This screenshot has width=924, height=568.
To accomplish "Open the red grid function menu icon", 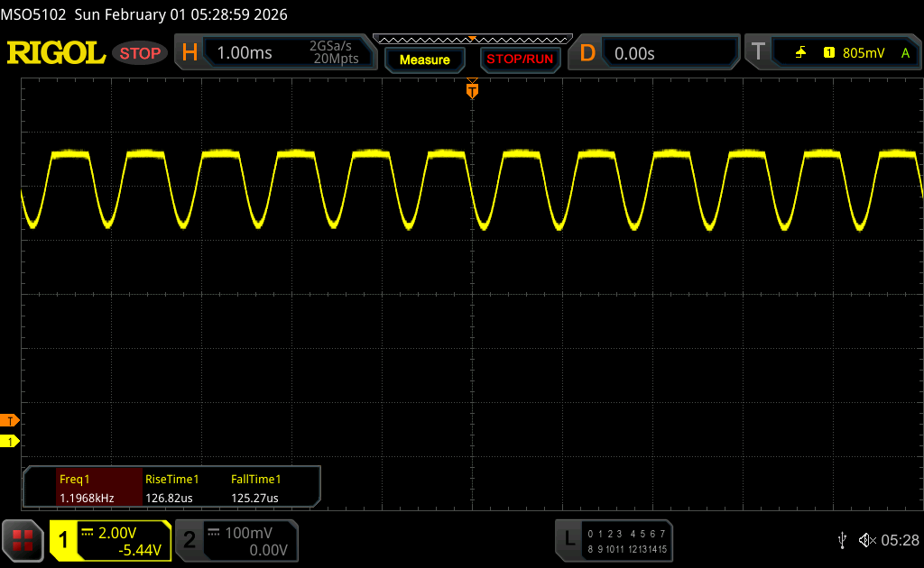I will click(23, 540).
